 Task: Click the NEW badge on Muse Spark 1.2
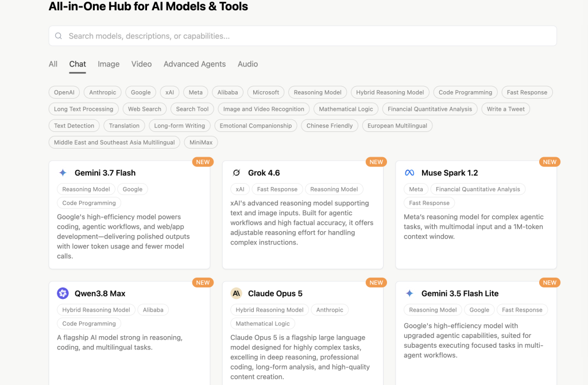550,162
